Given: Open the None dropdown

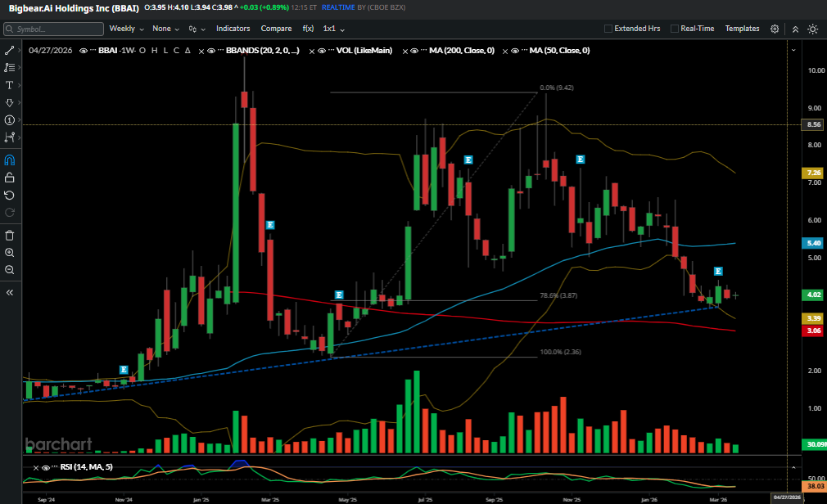Looking at the screenshot, I should point(165,29).
